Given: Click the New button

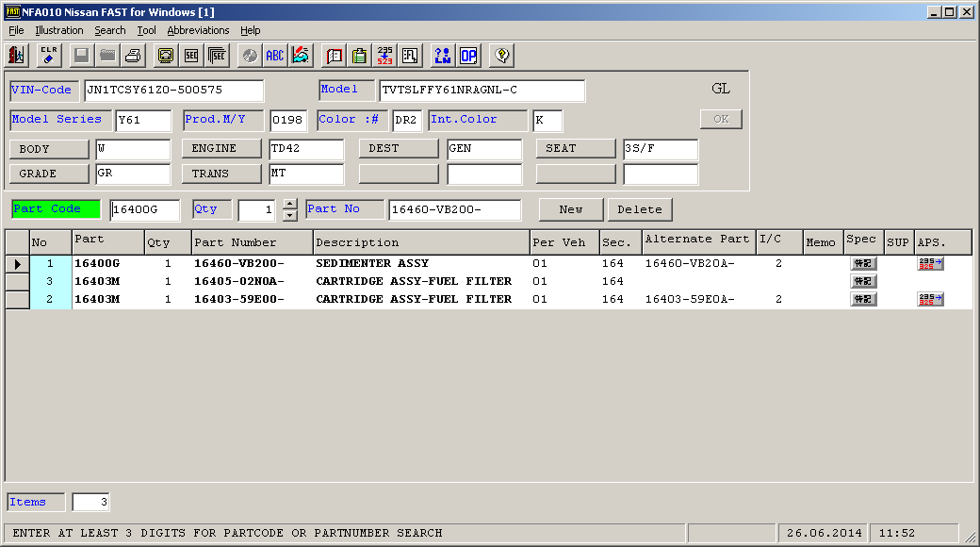Looking at the screenshot, I should click(x=571, y=209).
